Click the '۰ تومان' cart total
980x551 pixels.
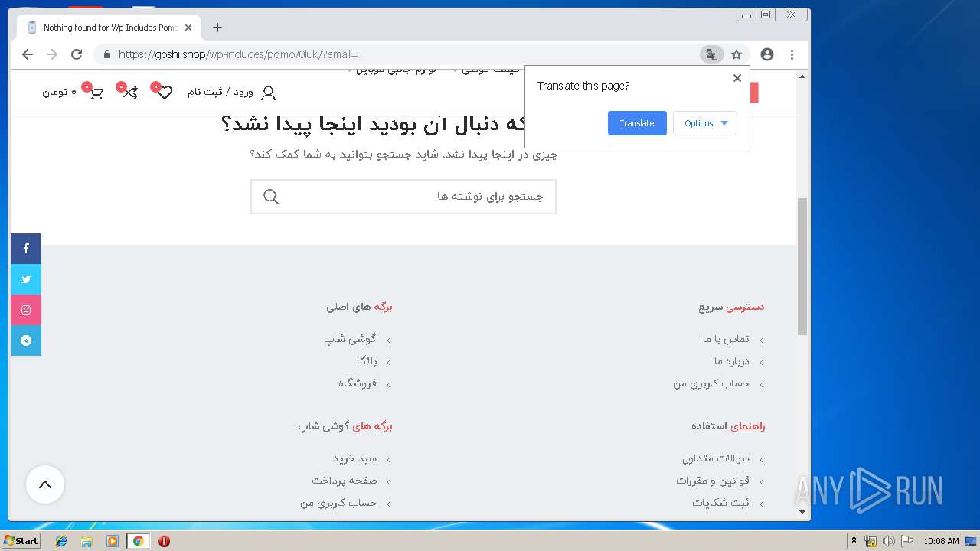[x=59, y=93]
